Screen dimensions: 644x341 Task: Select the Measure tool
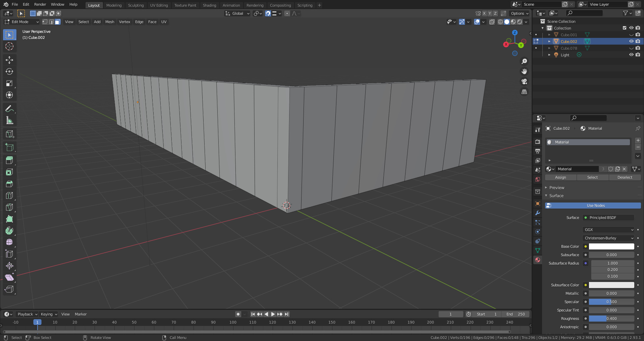pyautogui.click(x=9, y=120)
